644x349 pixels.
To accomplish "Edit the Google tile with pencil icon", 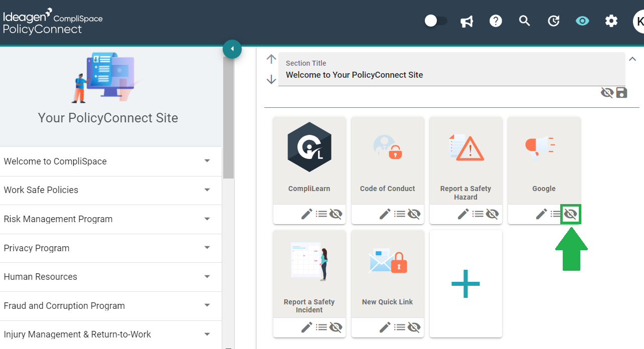I will [541, 214].
